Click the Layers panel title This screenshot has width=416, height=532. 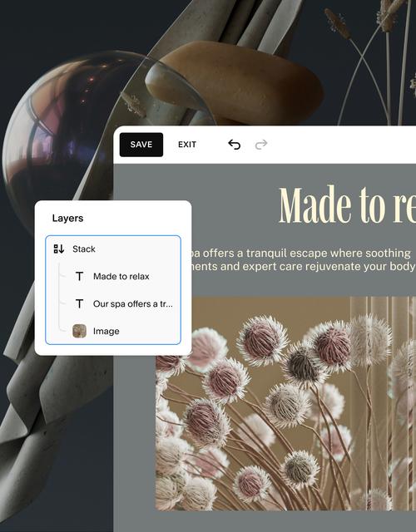(67, 218)
